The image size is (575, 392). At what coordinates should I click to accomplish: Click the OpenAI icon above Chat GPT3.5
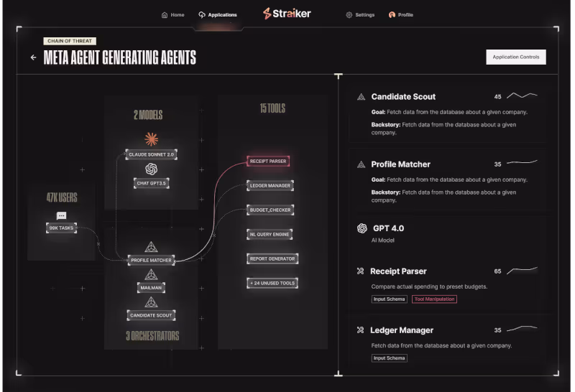(x=152, y=169)
